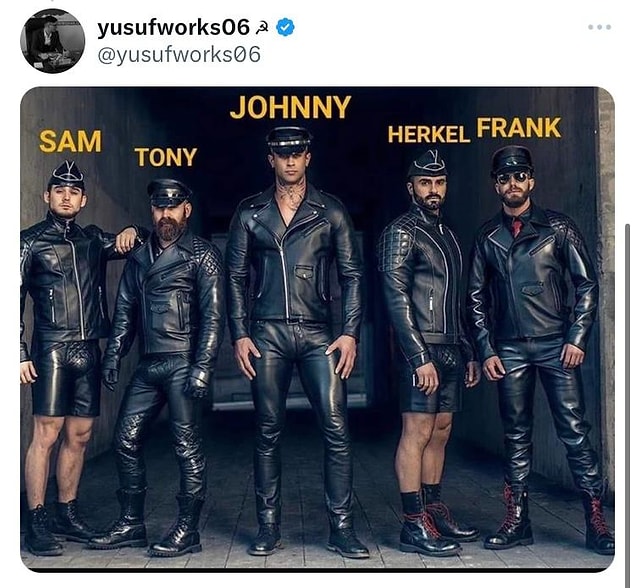
Task: Click the peaked leather cap under JOHNNY
Action: point(289,140)
